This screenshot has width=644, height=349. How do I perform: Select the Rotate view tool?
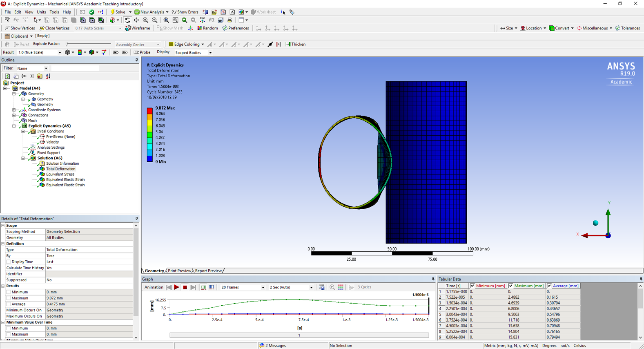click(127, 20)
